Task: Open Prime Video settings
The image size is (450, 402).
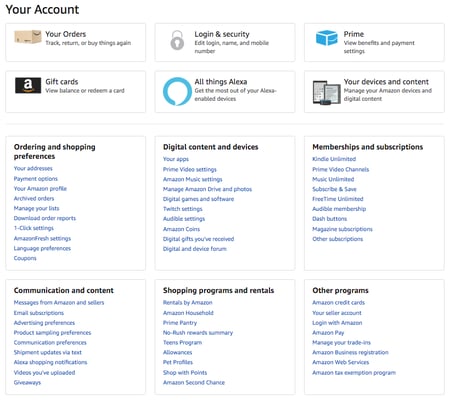Action: (190, 169)
